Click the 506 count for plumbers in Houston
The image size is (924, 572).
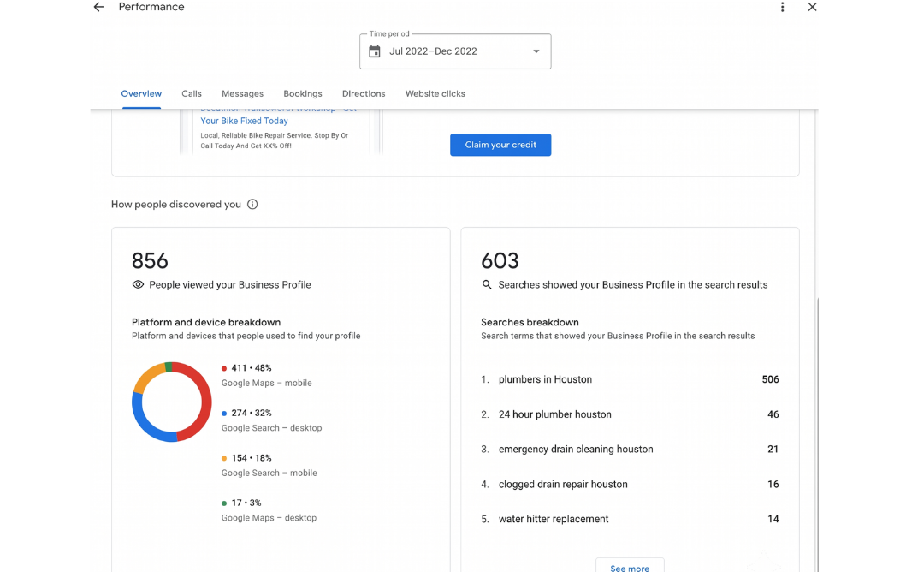pos(770,379)
